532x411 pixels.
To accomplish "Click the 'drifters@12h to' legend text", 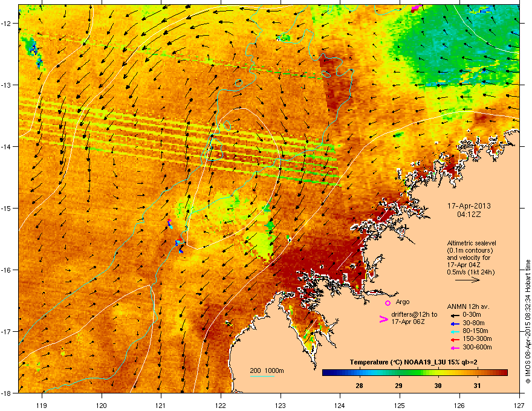I will (414, 315).
